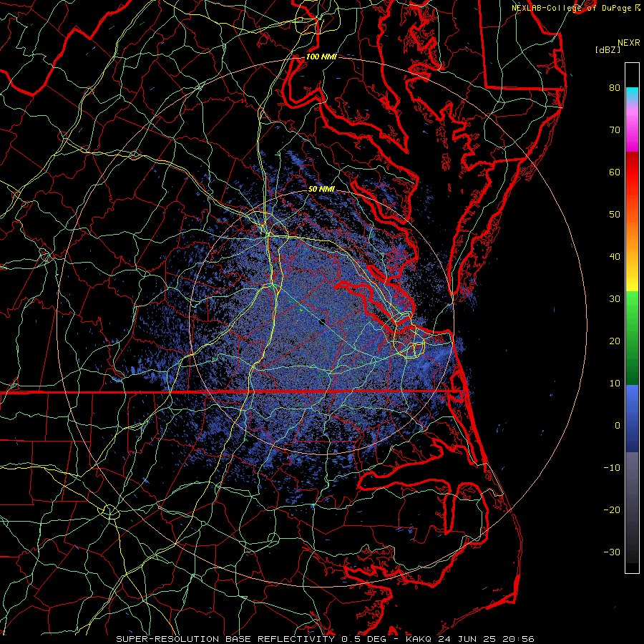Click the -10 dBZ scale value
644x644 pixels.
click(x=612, y=468)
